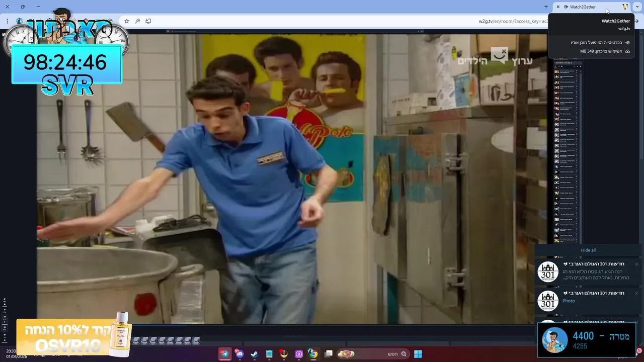Select the Watch2Gether browser tab
Viewport: 644px width, 362px height.
pos(592,7)
